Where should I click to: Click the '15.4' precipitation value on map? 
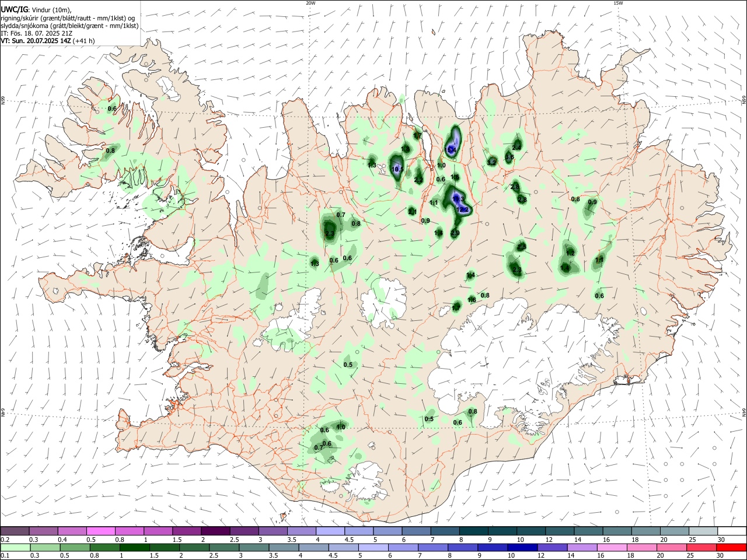[x=450, y=150]
